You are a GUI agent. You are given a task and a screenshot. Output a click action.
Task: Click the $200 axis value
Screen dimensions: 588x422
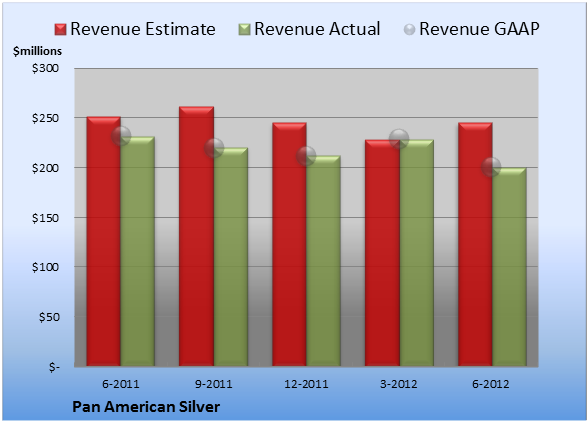coord(45,168)
